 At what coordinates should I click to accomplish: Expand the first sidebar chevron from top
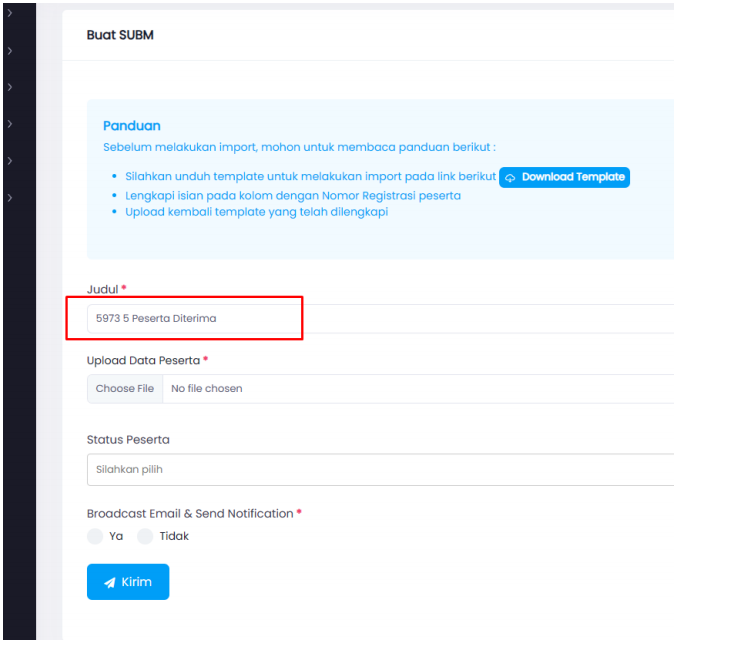pos(10,13)
